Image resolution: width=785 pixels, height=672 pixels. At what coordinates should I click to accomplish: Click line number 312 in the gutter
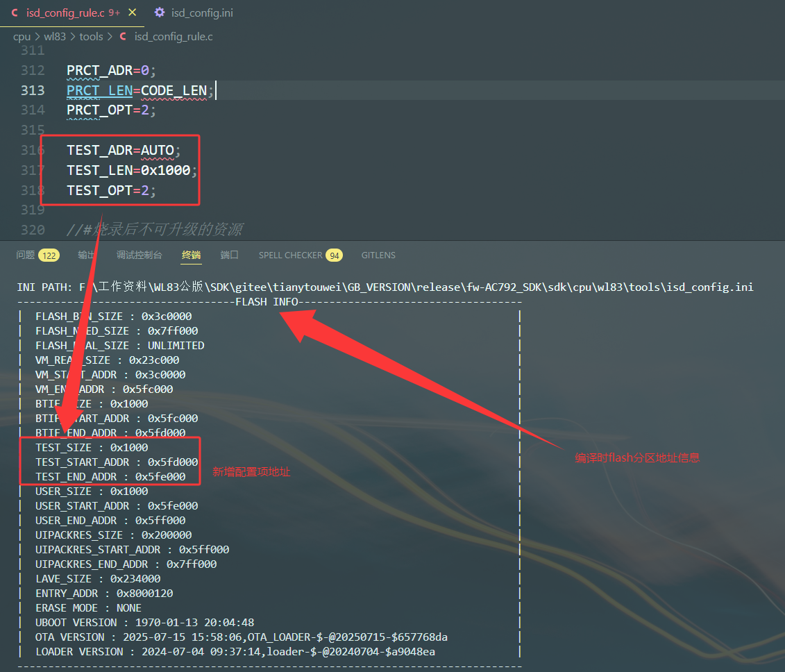33,70
